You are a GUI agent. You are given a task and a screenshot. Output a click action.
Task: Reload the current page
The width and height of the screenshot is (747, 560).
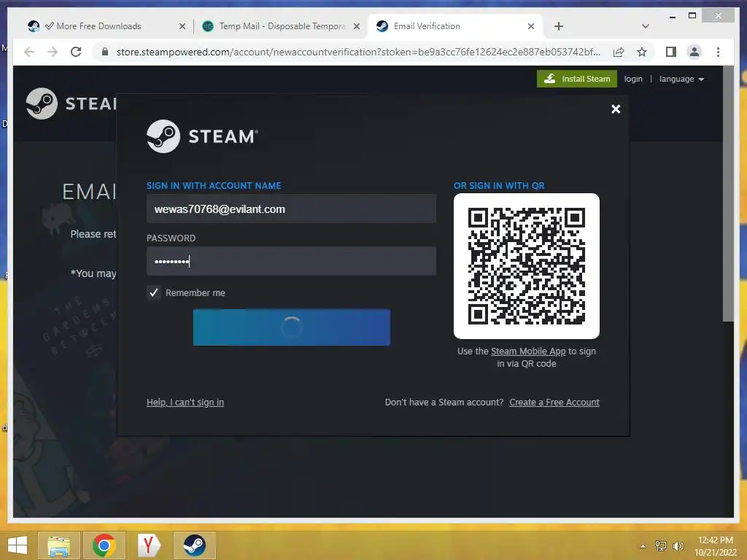point(76,52)
